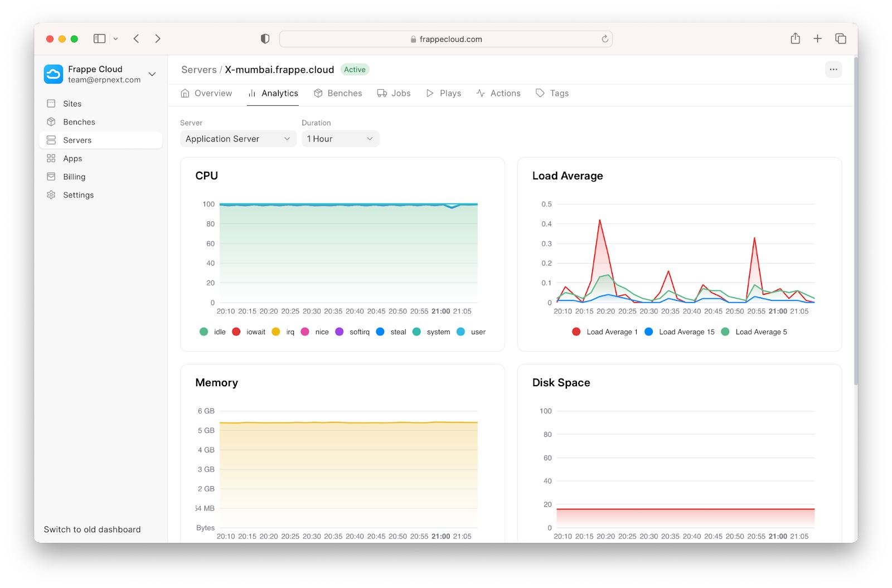Screen dimensions: 892x588
Task: Open the 1 Hour duration dropdown
Action: coord(340,139)
